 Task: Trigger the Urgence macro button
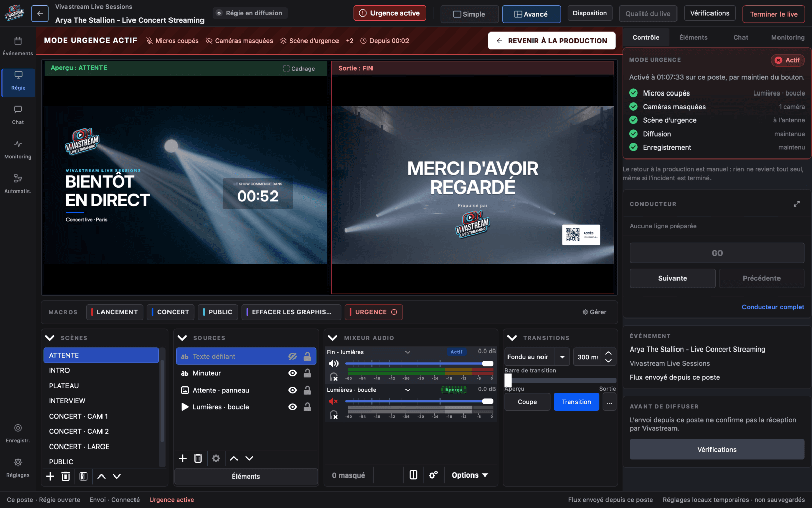(374, 312)
